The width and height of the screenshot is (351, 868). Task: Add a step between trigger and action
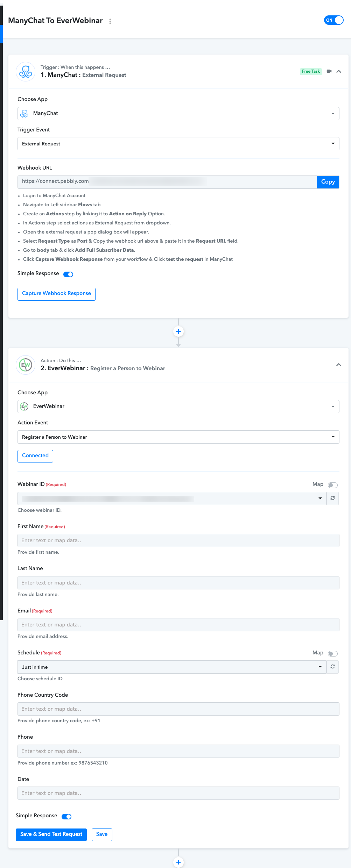tap(178, 331)
